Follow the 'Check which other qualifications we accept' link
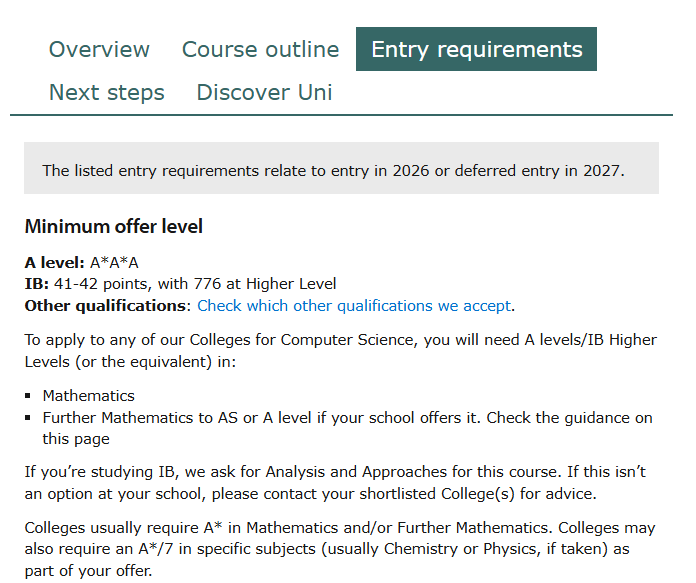This screenshot has height=583, width=696. coord(354,306)
